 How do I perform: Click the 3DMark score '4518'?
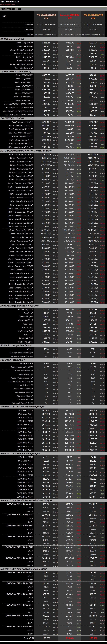[46, 349]
